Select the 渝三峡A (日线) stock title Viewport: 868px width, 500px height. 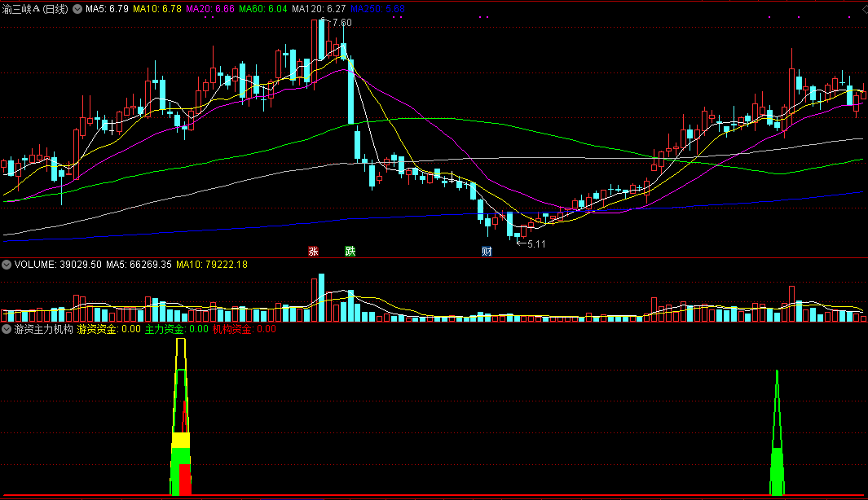tap(35, 9)
